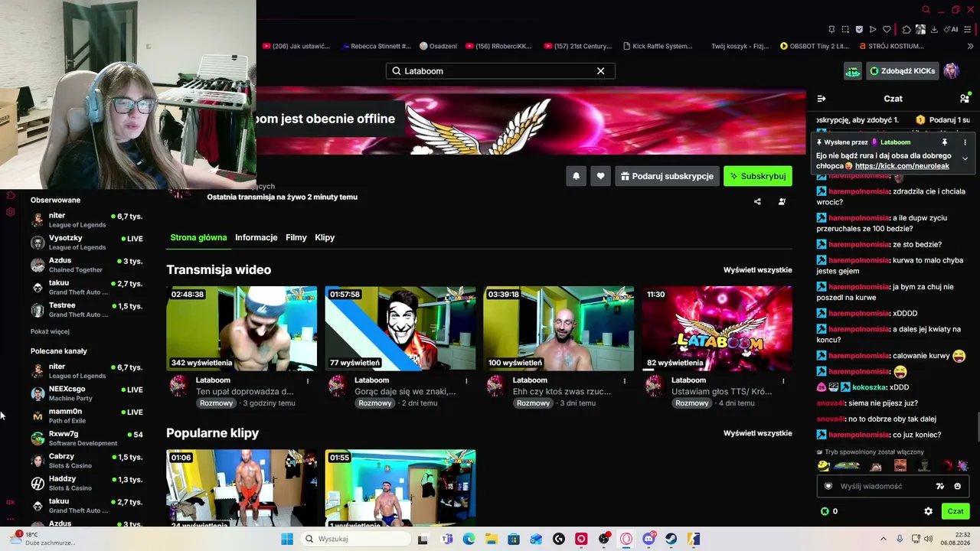
Task: Send message with green Czat button
Action: click(x=955, y=511)
